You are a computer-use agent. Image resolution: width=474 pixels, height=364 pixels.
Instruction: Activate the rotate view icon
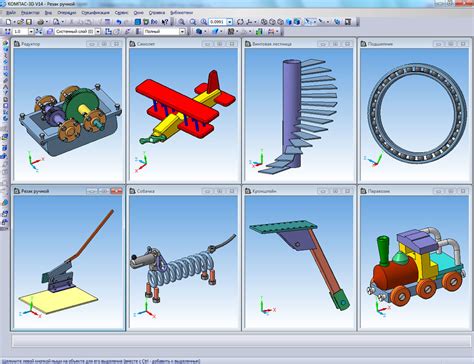tap(240, 22)
